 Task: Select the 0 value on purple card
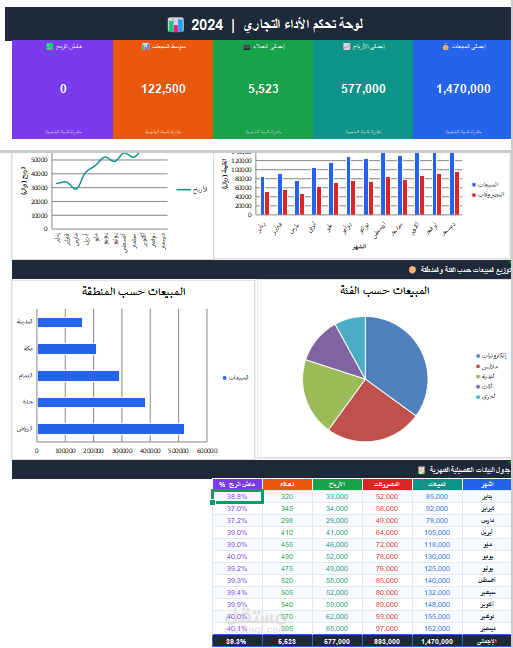click(63, 89)
